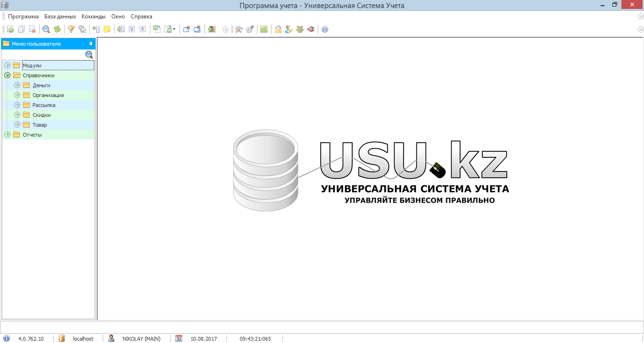Select the Модули tree item
644x343 pixels.
[x=32, y=65]
